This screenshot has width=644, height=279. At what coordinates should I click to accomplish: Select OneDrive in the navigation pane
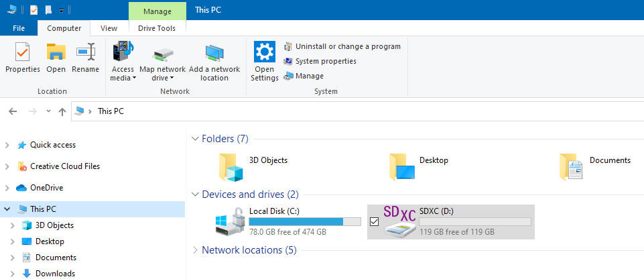coord(51,188)
